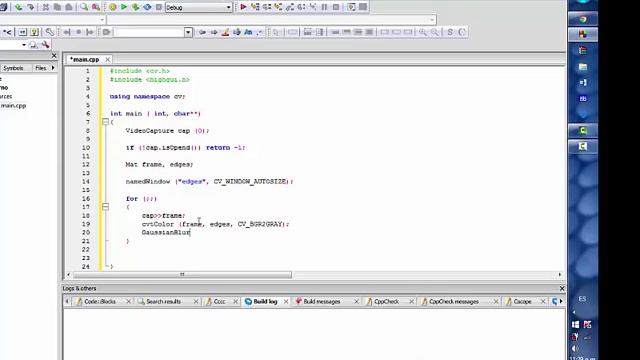The image size is (640, 360).
Task: Open the Debug build target dropdown
Action: [x=229, y=7]
